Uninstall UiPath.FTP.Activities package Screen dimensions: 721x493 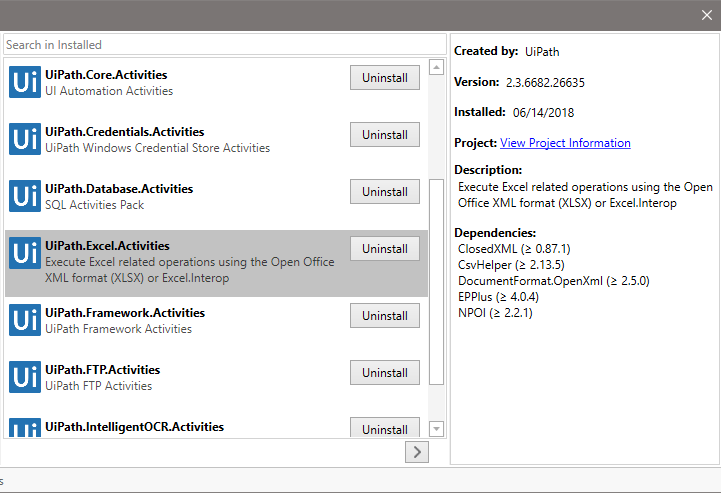point(385,373)
